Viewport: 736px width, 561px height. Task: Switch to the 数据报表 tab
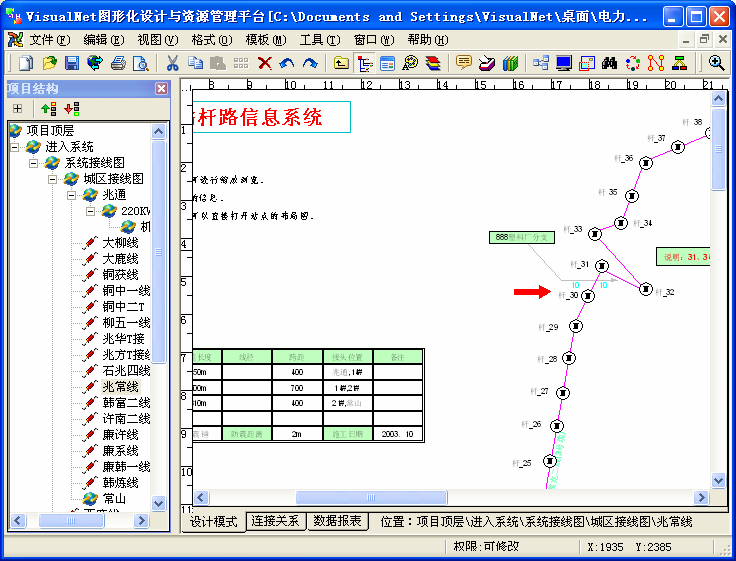[338, 522]
